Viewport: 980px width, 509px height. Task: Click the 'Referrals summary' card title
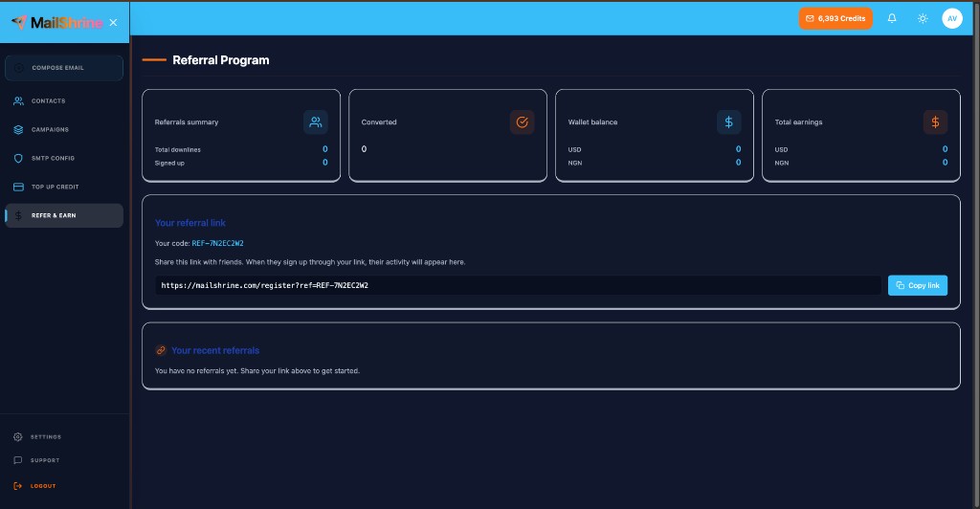[x=187, y=122]
